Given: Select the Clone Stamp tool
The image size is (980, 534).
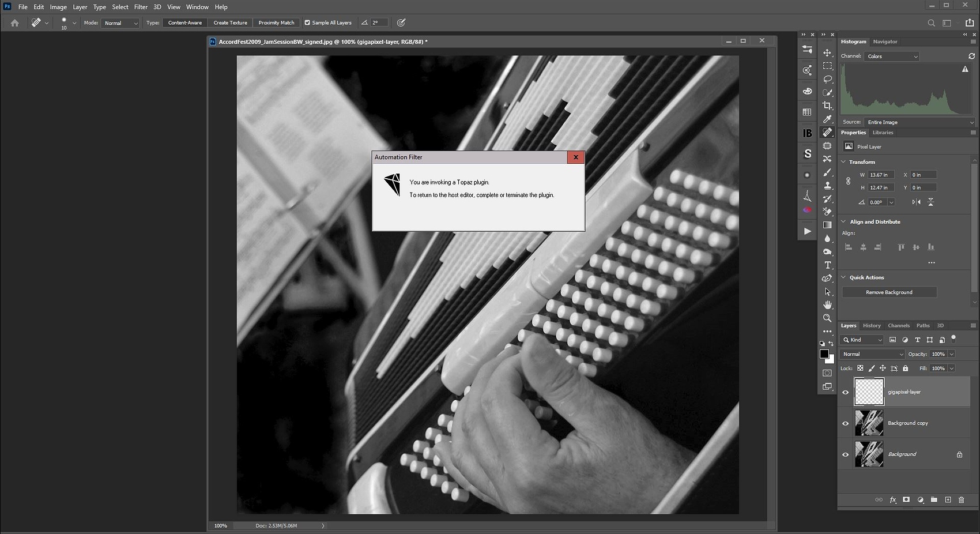Looking at the screenshot, I should tap(827, 186).
